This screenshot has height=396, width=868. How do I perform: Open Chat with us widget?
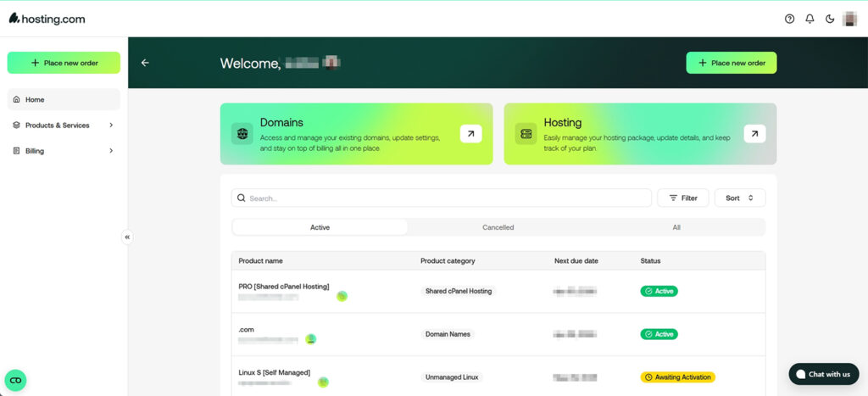824,374
